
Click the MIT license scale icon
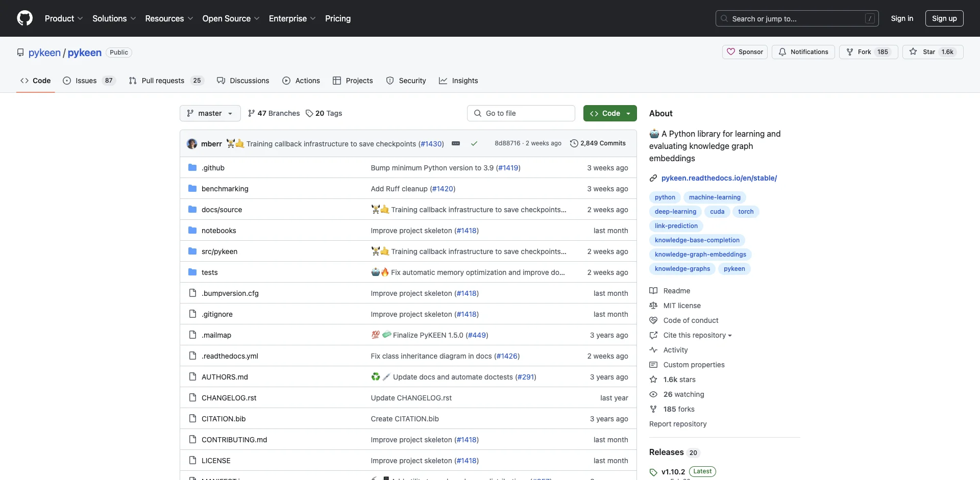[653, 306]
